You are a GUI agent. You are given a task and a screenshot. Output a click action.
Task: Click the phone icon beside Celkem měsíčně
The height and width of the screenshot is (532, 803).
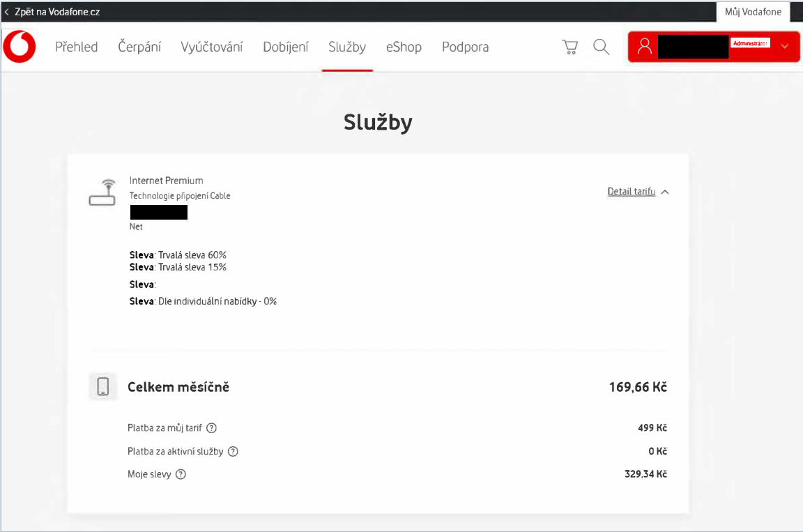(x=103, y=386)
